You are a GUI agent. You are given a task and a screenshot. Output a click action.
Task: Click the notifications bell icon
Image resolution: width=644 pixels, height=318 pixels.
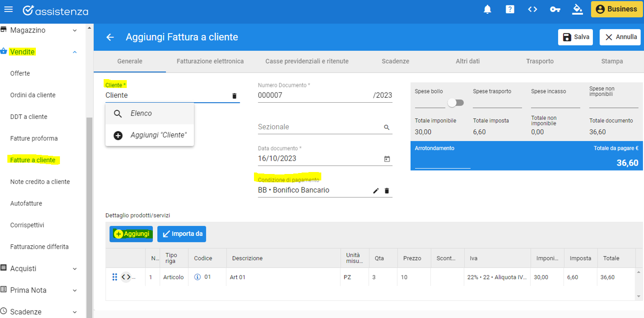[487, 9]
